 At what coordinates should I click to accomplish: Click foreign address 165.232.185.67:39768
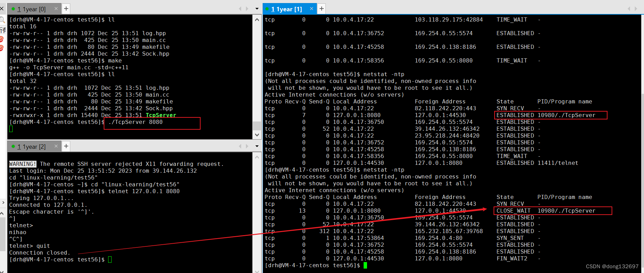449,231
